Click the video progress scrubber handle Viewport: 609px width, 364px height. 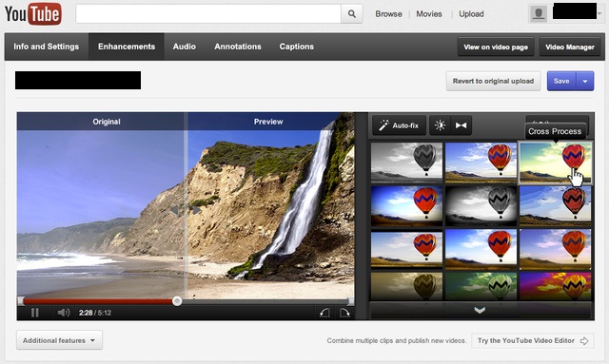177,301
